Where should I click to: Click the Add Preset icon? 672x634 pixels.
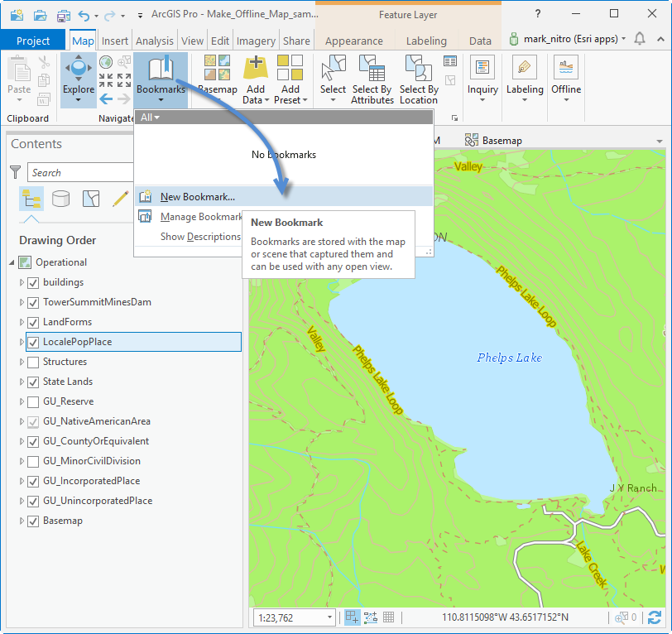tap(290, 68)
